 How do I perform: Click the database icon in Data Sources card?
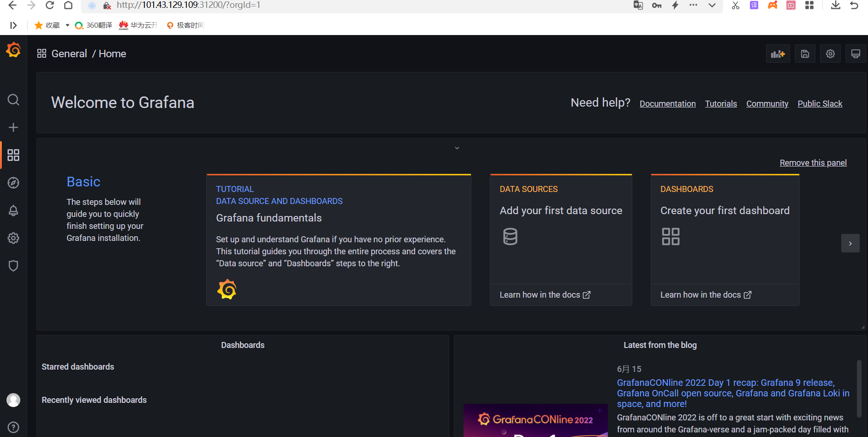tap(510, 236)
